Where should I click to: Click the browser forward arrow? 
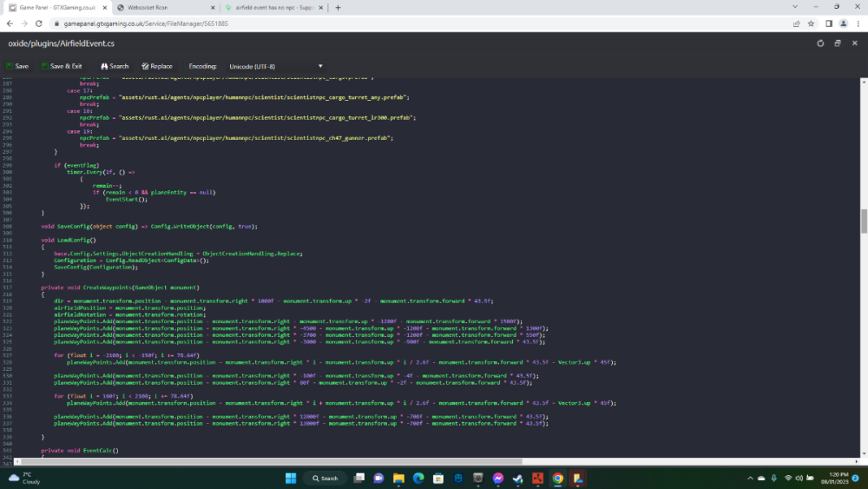[23, 23]
